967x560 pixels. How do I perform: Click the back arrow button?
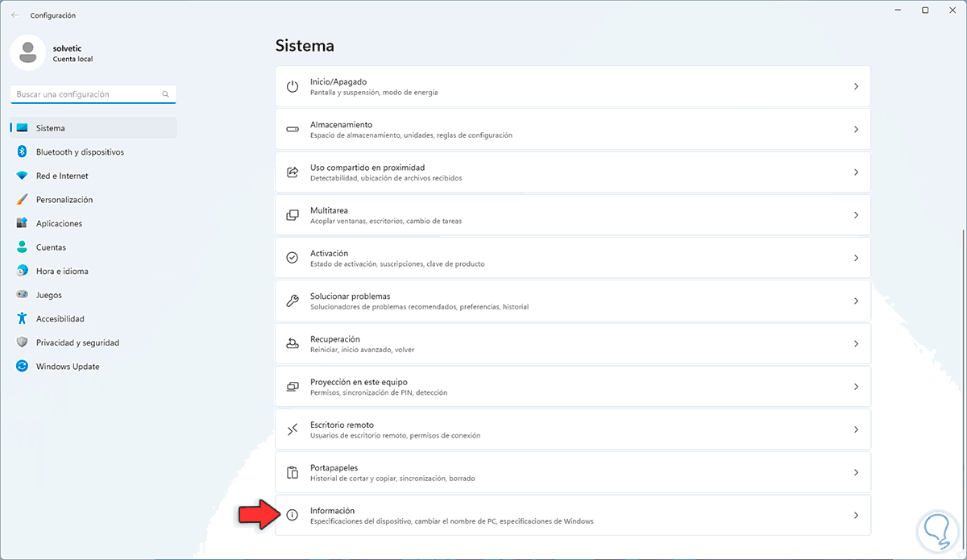pos(15,15)
